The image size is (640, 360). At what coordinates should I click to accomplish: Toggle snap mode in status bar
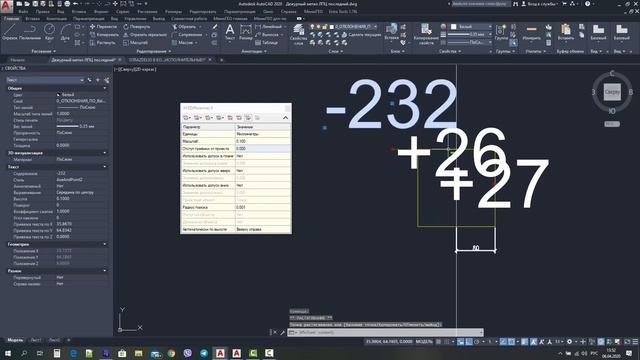click(x=447, y=342)
